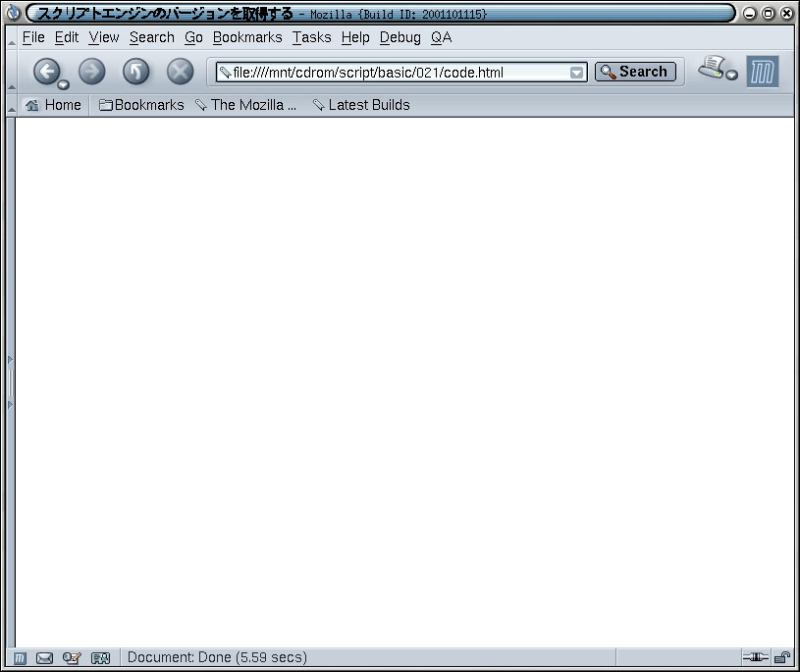The width and height of the screenshot is (800, 672).
Task: Click the online/offline connection icon
Action: click(x=756, y=657)
